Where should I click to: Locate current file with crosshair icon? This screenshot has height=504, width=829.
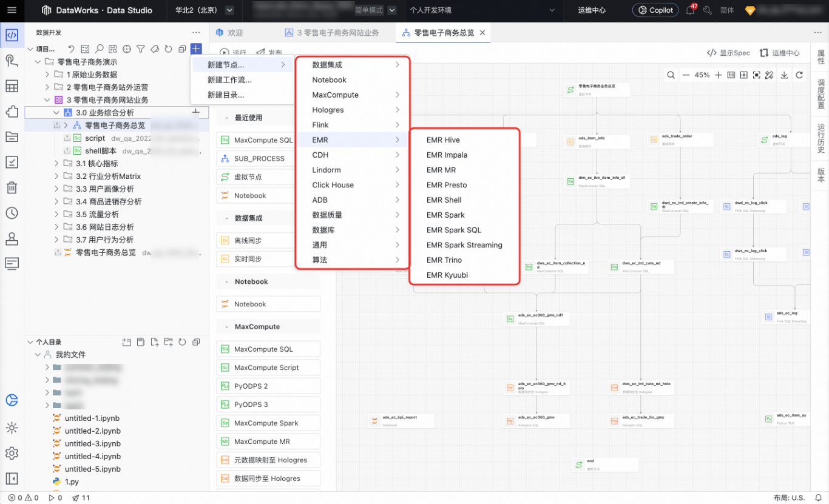click(x=126, y=49)
